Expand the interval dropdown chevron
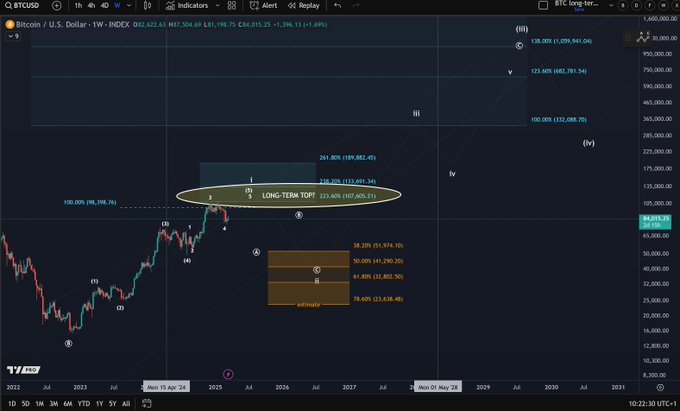Image resolution: width=680 pixels, height=411 pixels. pyautogui.click(x=129, y=6)
